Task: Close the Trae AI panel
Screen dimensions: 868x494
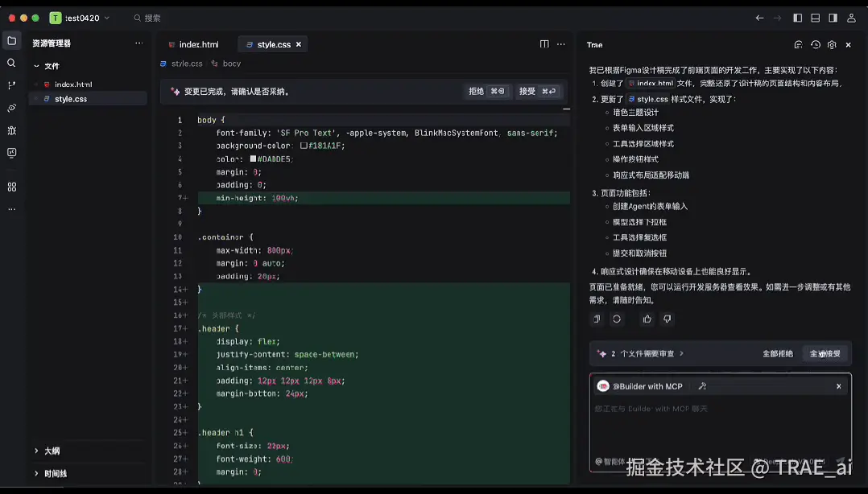Action: [x=849, y=45]
